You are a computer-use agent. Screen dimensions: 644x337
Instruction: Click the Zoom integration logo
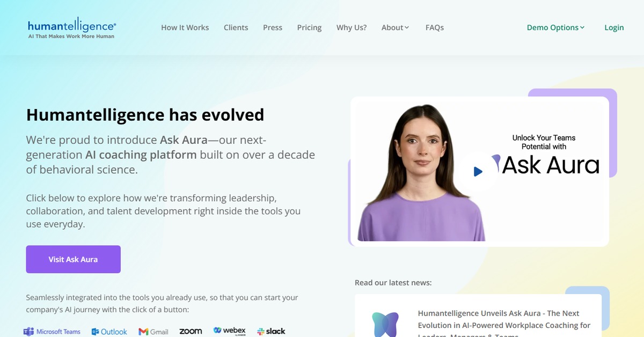(x=191, y=332)
